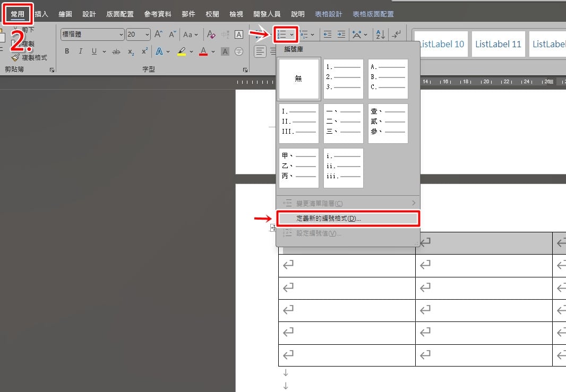The height and width of the screenshot is (392, 566).
Task: Toggle show paragraph marks icon
Action: (x=396, y=34)
